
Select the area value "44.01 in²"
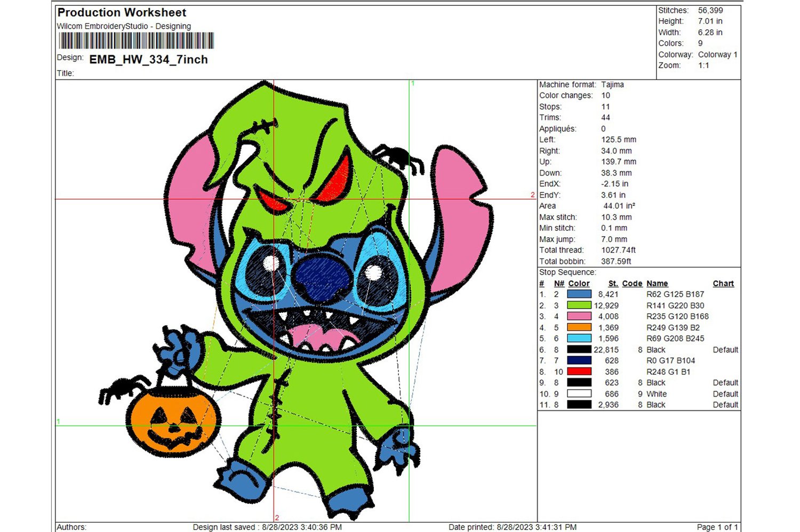pyautogui.click(x=619, y=206)
